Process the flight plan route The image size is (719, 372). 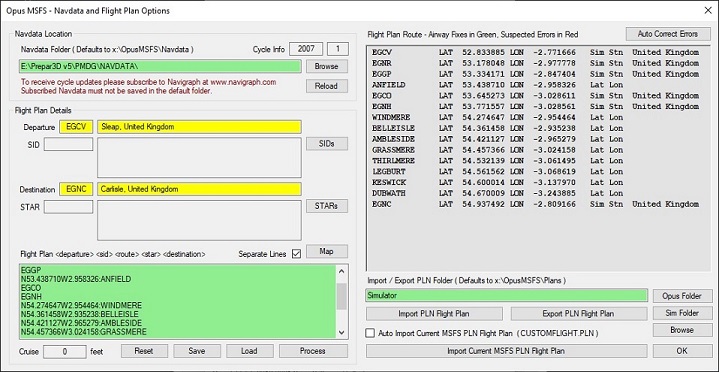click(313, 351)
